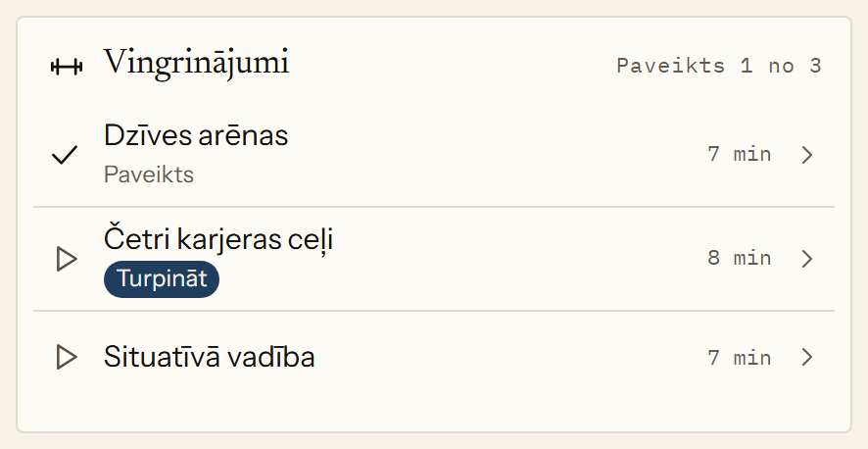Click the play triangle for Situatīvā vadība
The height and width of the screenshot is (449, 868).
pyautogui.click(x=67, y=357)
